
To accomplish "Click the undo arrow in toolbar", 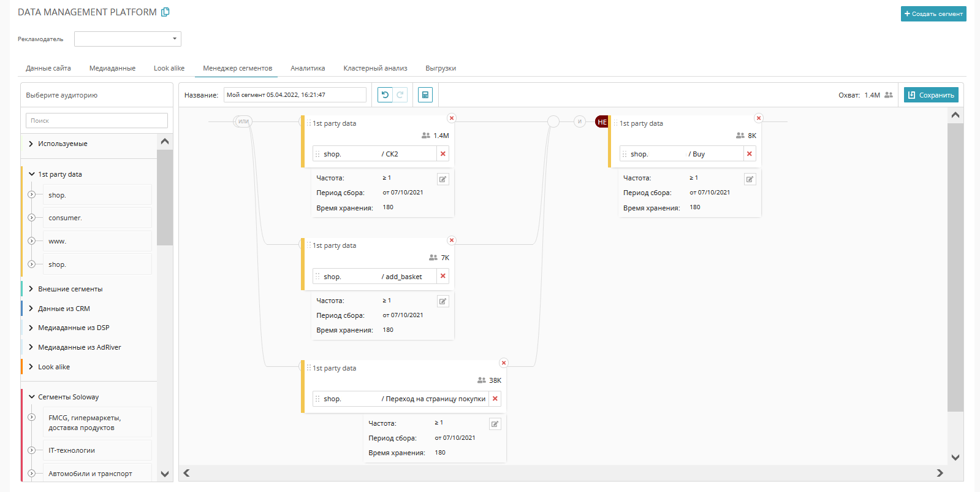I will pos(385,95).
